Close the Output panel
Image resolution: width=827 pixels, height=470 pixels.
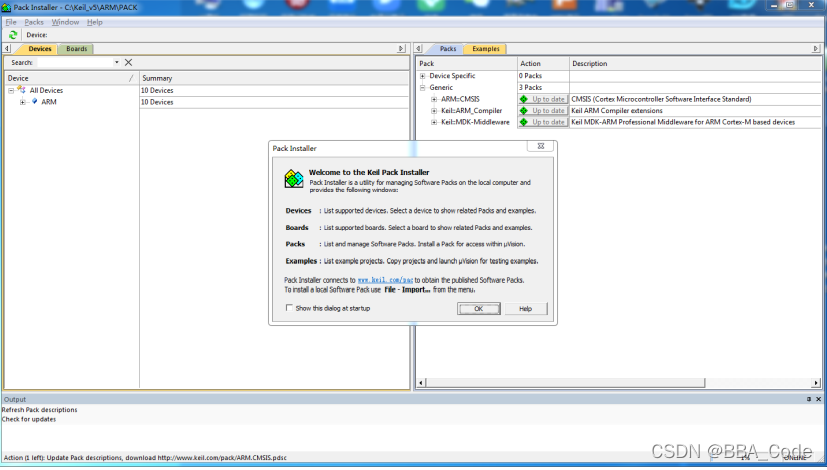click(819, 399)
